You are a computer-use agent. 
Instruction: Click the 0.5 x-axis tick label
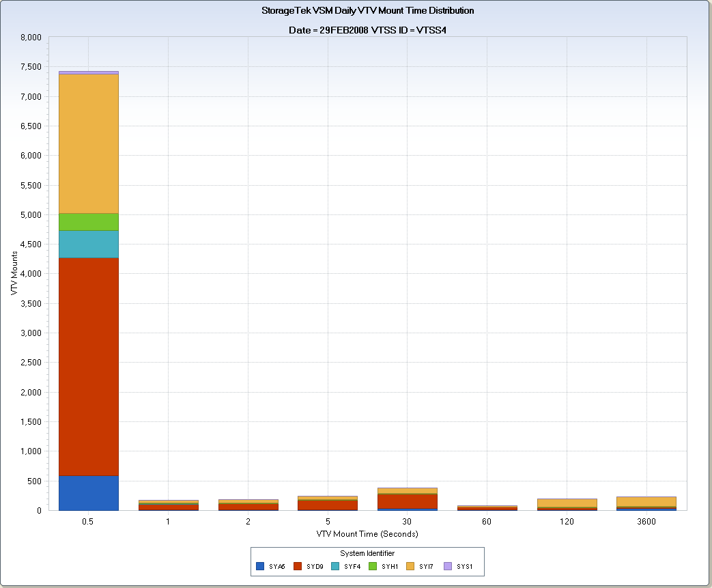click(x=88, y=522)
